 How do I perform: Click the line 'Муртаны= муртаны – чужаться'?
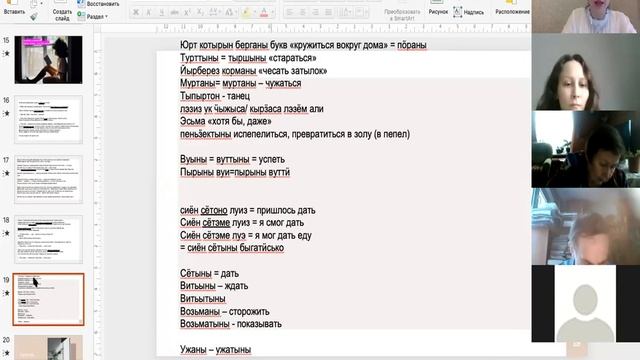[240, 83]
